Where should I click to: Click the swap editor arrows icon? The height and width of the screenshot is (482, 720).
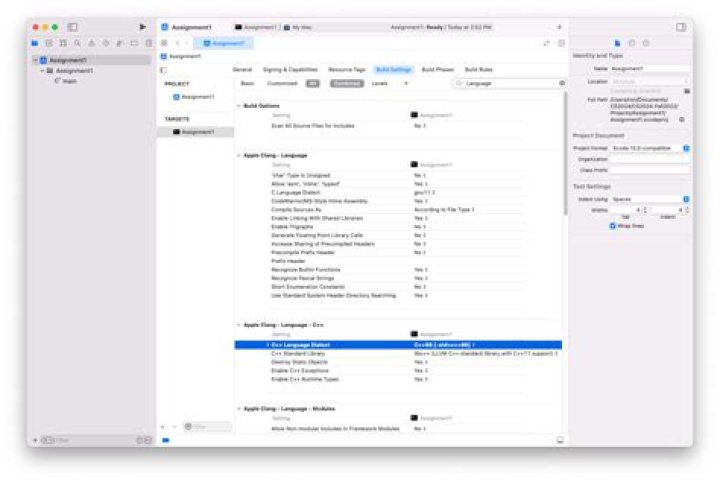(x=546, y=43)
